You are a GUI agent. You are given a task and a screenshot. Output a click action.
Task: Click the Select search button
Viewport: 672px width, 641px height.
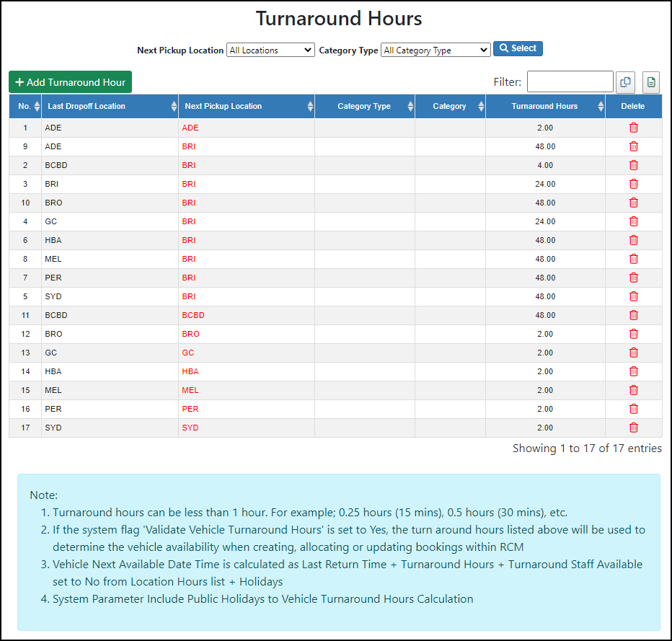518,48
